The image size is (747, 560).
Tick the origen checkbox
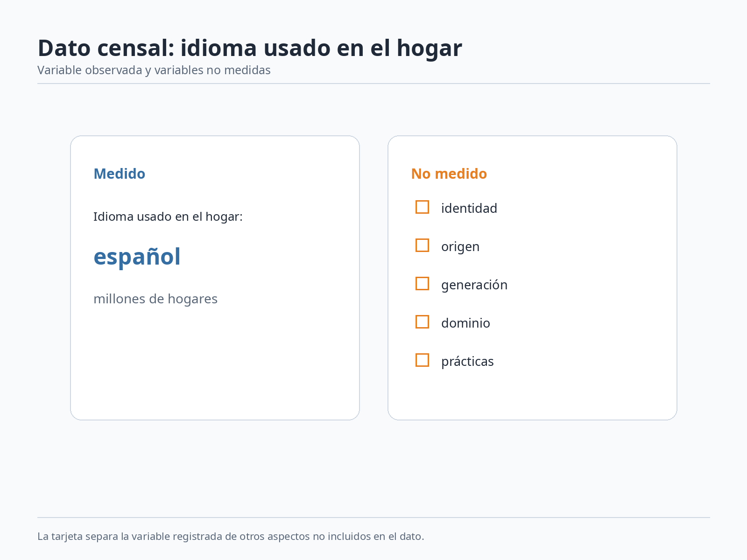tap(422, 245)
